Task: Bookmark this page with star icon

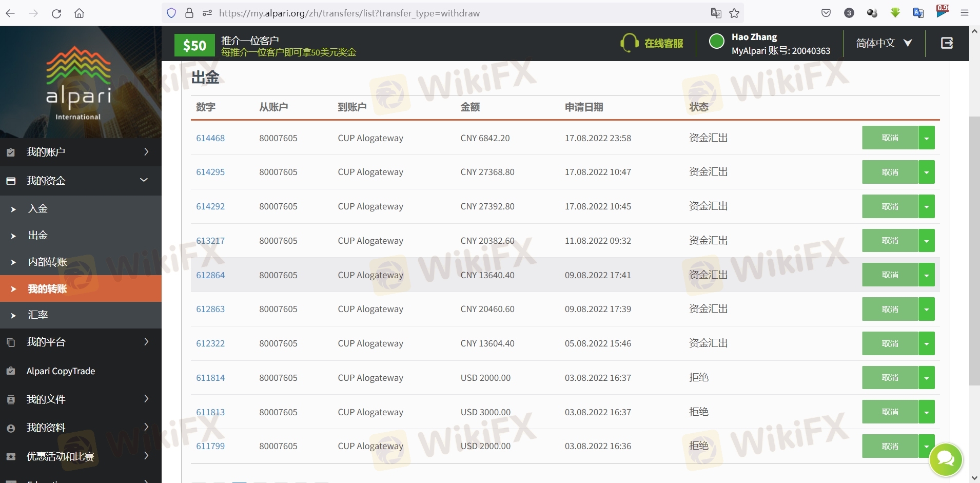Action: [x=734, y=13]
